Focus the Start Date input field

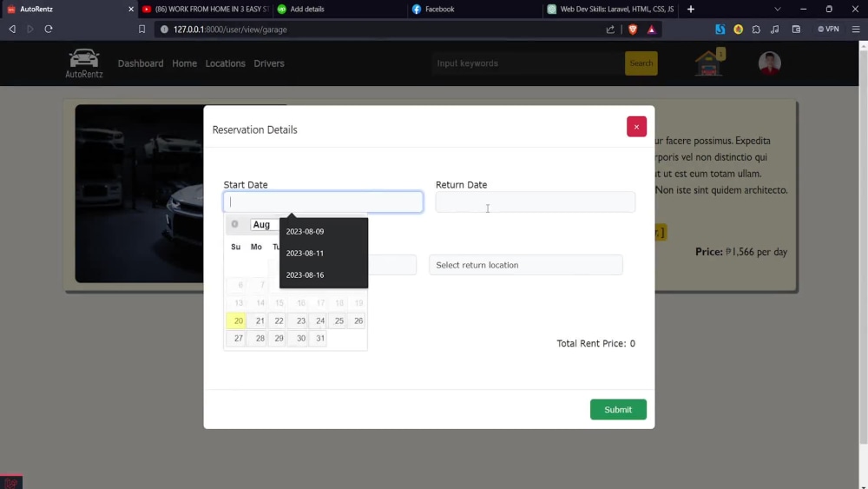click(323, 202)
